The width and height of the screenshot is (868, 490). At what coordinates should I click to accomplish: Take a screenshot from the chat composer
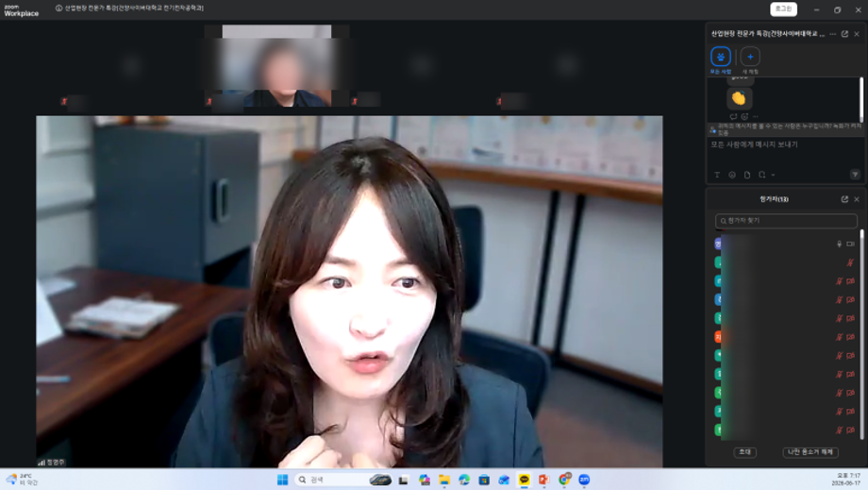761,175
